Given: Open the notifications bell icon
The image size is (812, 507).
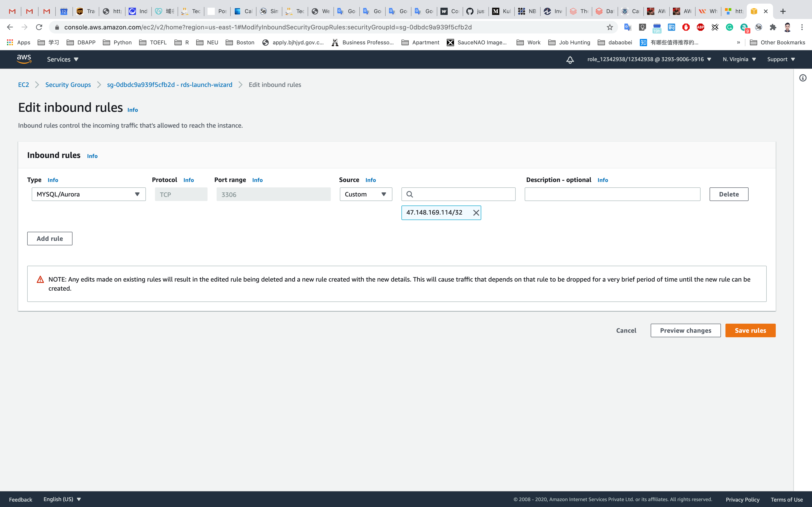Looking at the screenshot, I should pos(570,60).
